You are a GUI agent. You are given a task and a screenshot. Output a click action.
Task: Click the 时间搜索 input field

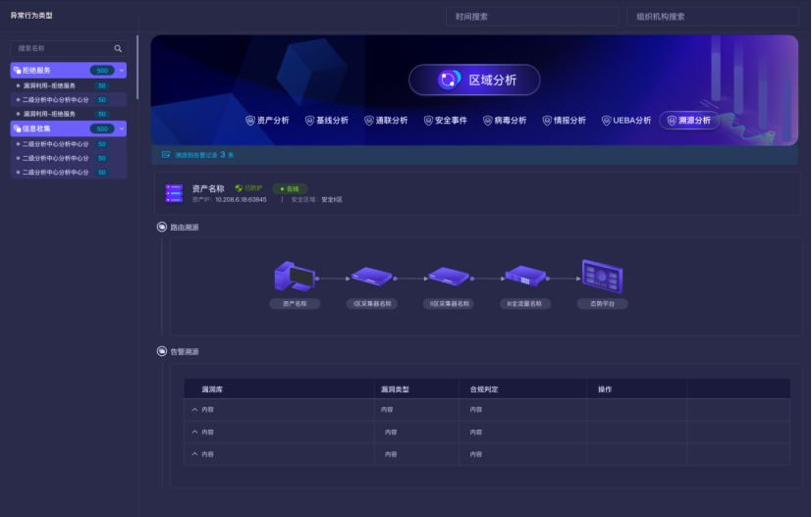[531, 17]
